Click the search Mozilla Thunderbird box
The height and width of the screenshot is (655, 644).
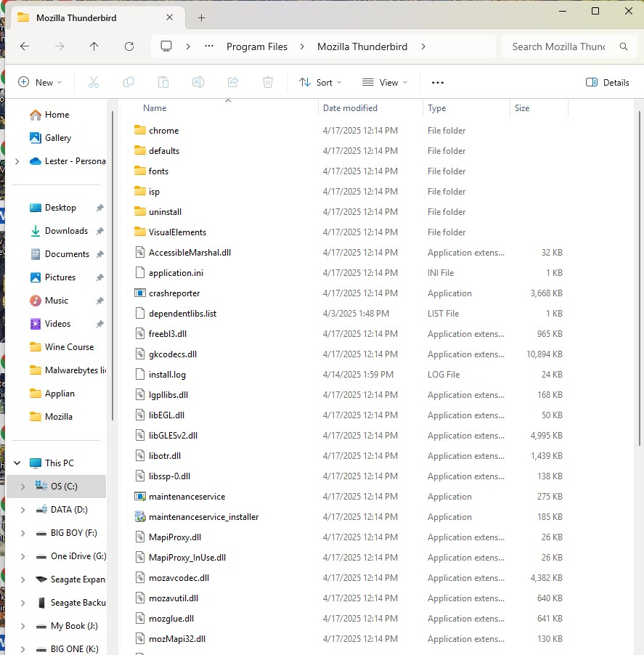pyautogui.click(x=570, y=46)
